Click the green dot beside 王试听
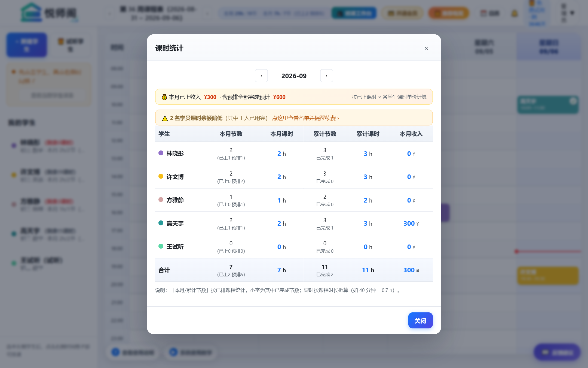Screen dimensions: 588x368 point(161,246)
